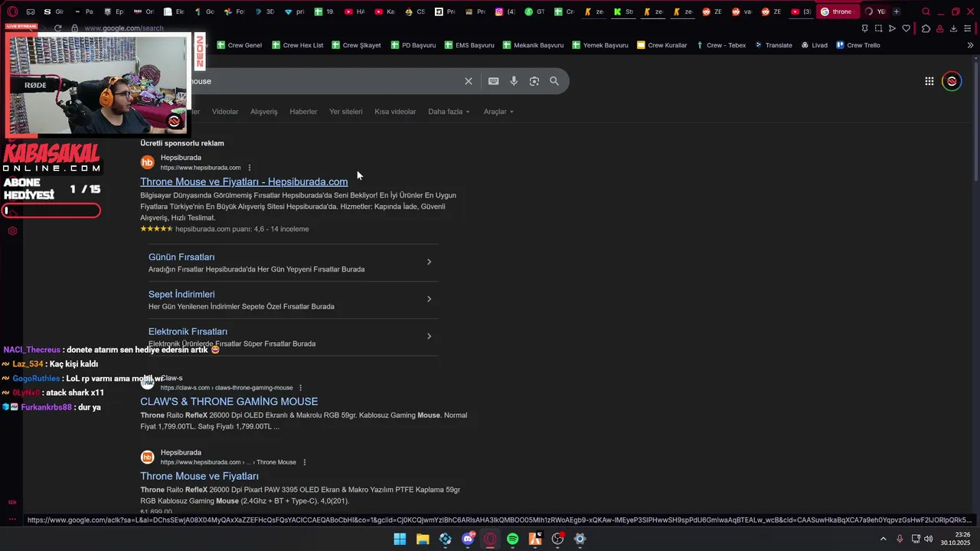
Task: Open the Günün Fırsatları sitelink
Action: click(x=181, y=257)
